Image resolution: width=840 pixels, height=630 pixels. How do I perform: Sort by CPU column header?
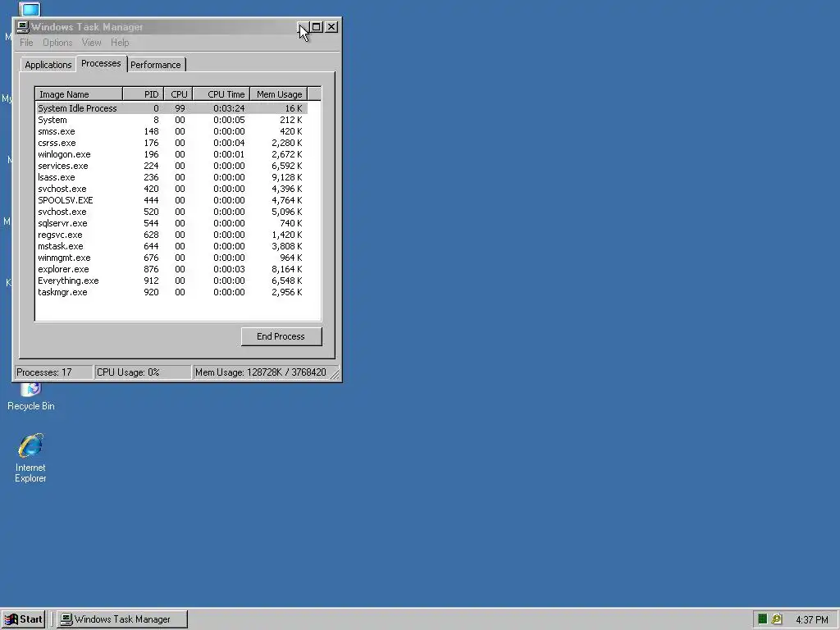coord(178,94)
